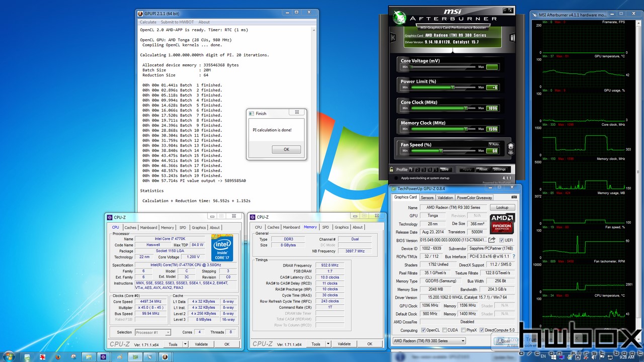Click the Afterburner Reset button
Image resolution: width=644 pixels, height=362 pixels.
pyautogui.click(x=483, y=169)
